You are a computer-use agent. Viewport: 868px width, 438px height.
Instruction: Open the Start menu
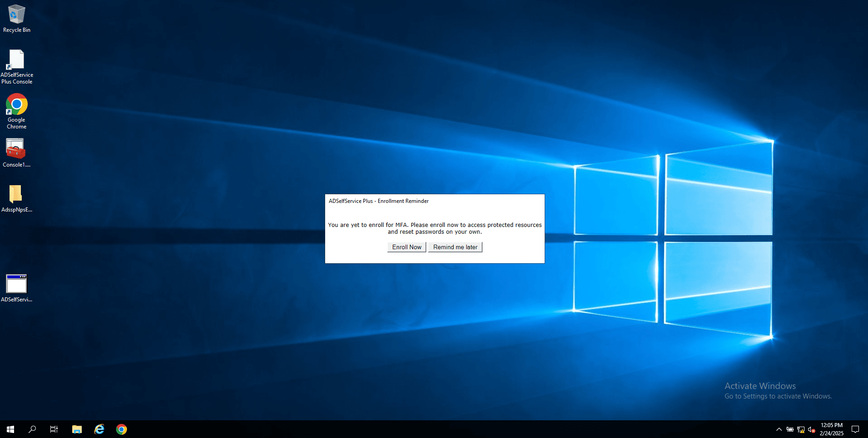pyautogui.click(x=10, y=429)
